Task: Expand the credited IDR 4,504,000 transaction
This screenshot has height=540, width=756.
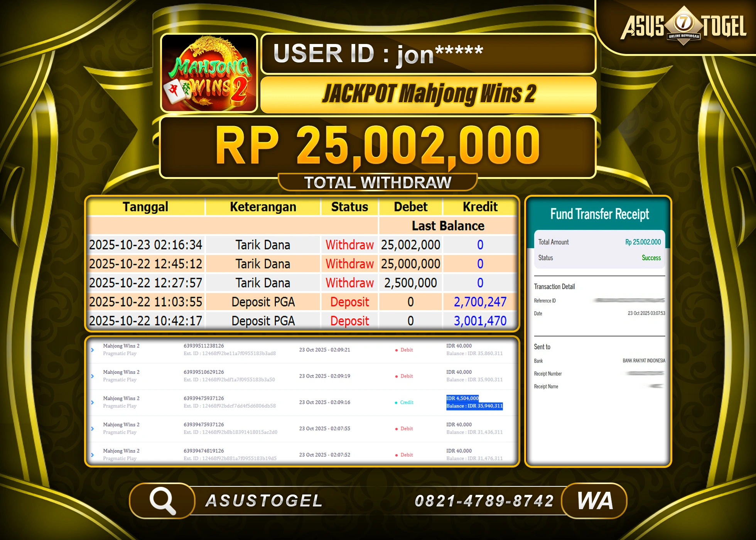Action: coord(93,402)
